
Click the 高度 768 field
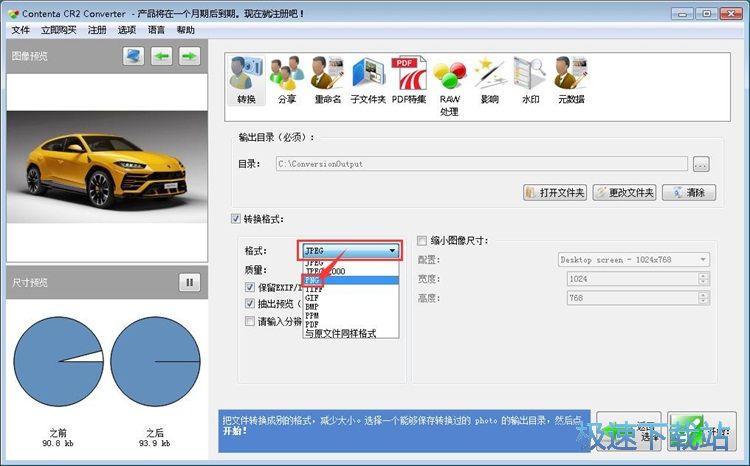coord(633,298)
